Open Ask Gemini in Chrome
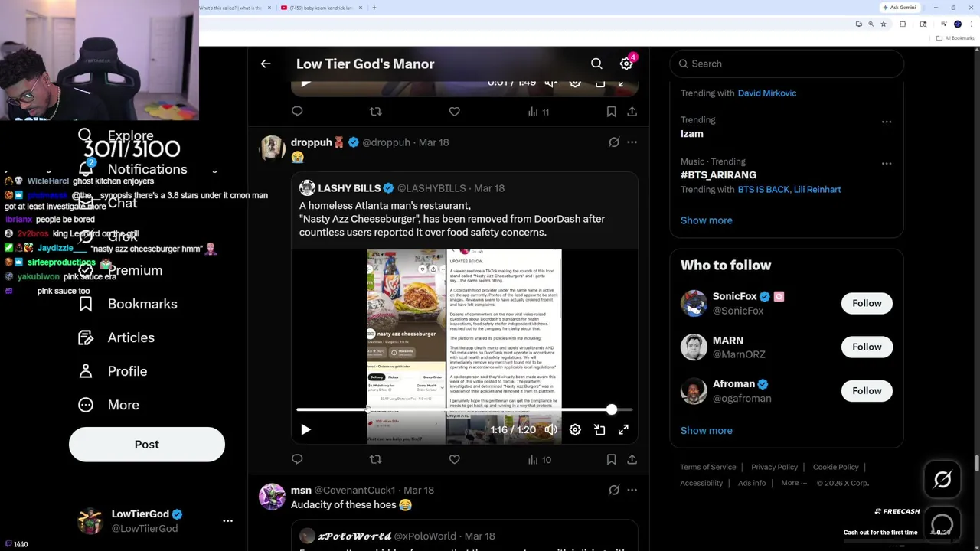The image size is (980, 551). pyautogui.click(x=900, y=8)
